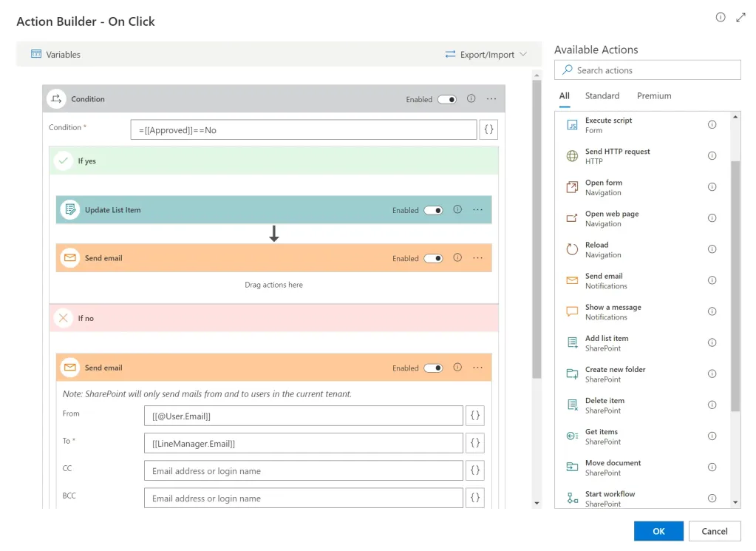Toggle the Condition action Enabled switch
This screenshot has width=756, height=551.
pyautogui.click(x=447, y=99)
